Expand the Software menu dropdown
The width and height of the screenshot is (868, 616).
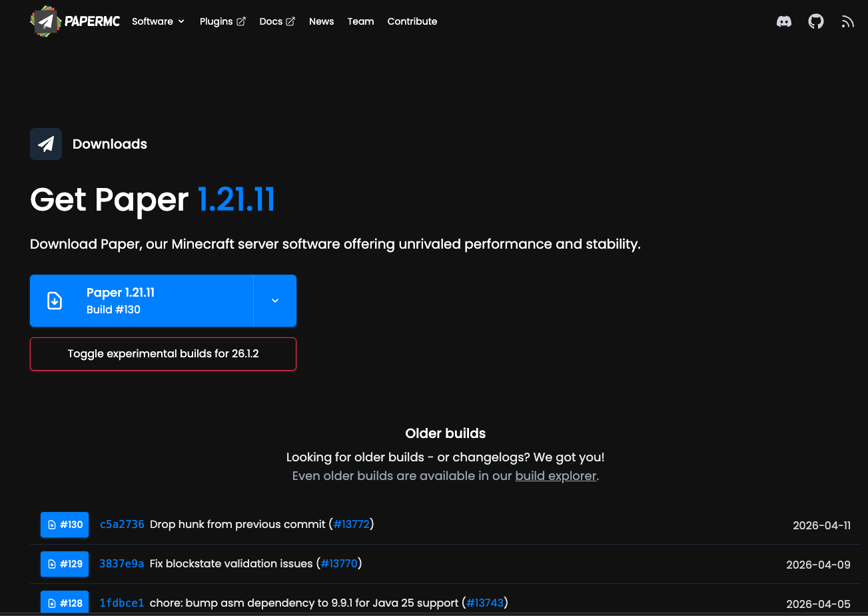(158, 21)
